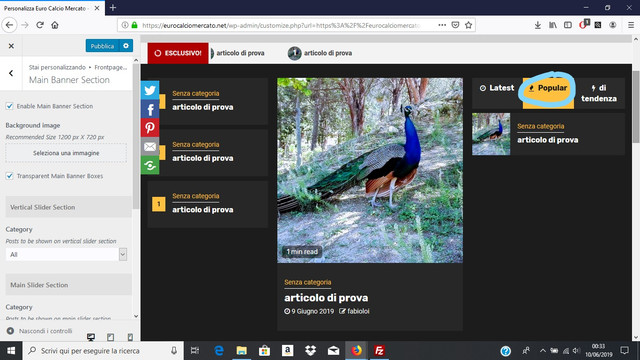Preview site on mobile device icon

[x=130, y=337]
